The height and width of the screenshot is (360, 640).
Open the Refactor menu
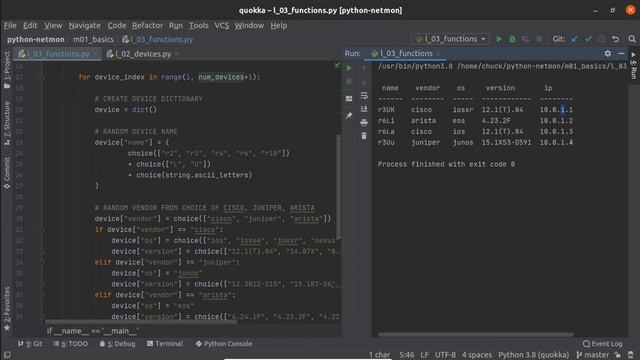pyautogui.click(x=147, y=25)
